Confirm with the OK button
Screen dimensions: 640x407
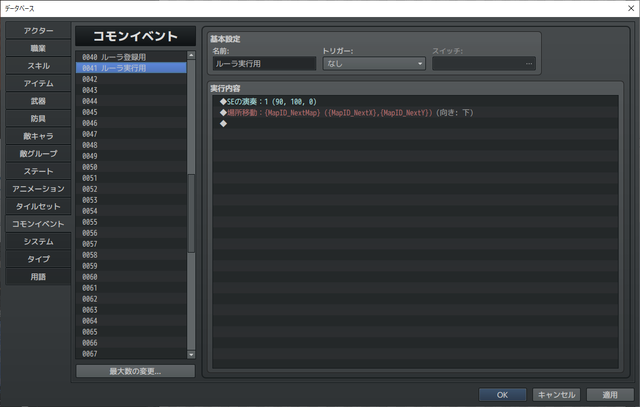pyautogui.click(x=502, y=395)
